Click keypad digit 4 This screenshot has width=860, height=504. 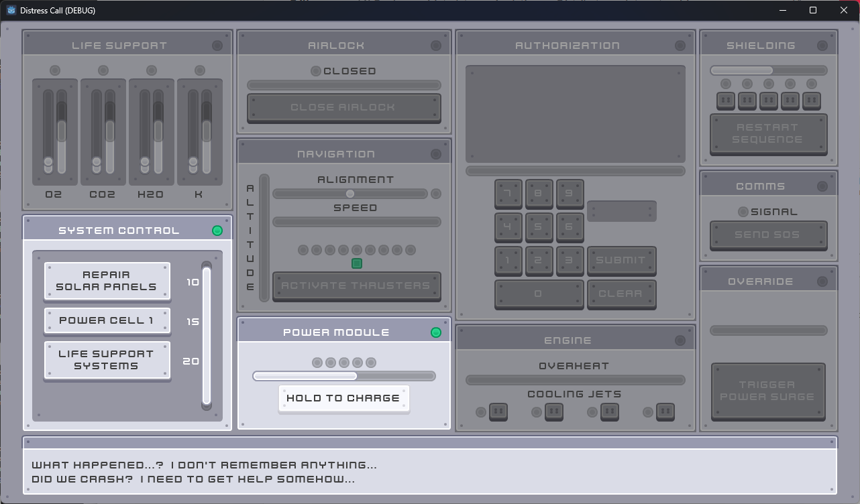click(x=508, y=227)
